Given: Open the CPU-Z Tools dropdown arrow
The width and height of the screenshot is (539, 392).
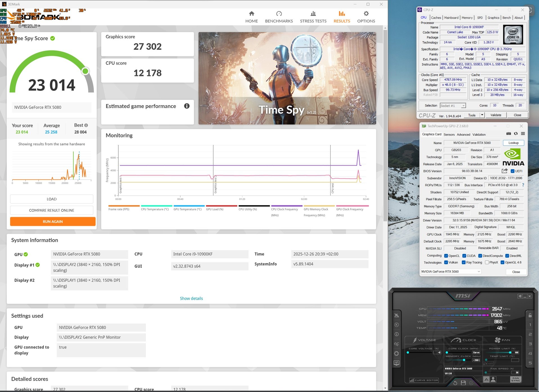Looking at the screenshot, I should (x=482, y=115).
